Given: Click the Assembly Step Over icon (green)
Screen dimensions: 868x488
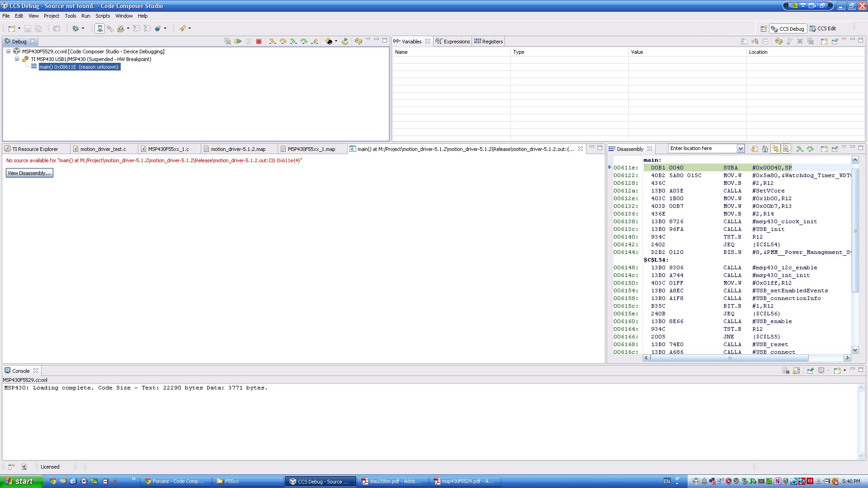Looking at the screenshot, I should [x=304, y=41].
